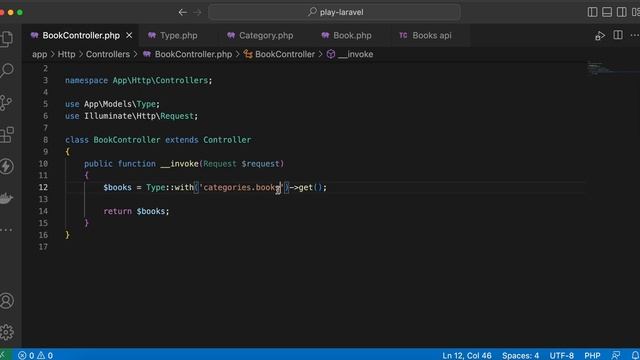The image size is (640, 360).
Task: Open the Source Control view
Action: pos(6,102)
